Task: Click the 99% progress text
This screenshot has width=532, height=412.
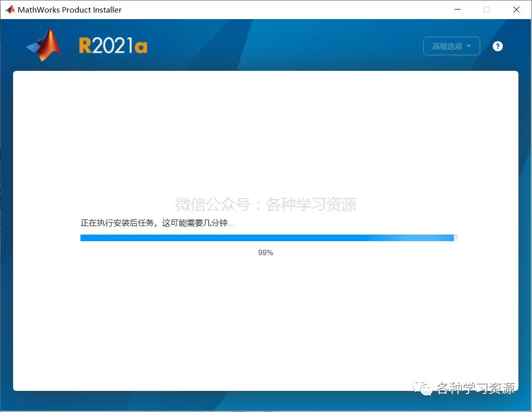Action: 265,253
